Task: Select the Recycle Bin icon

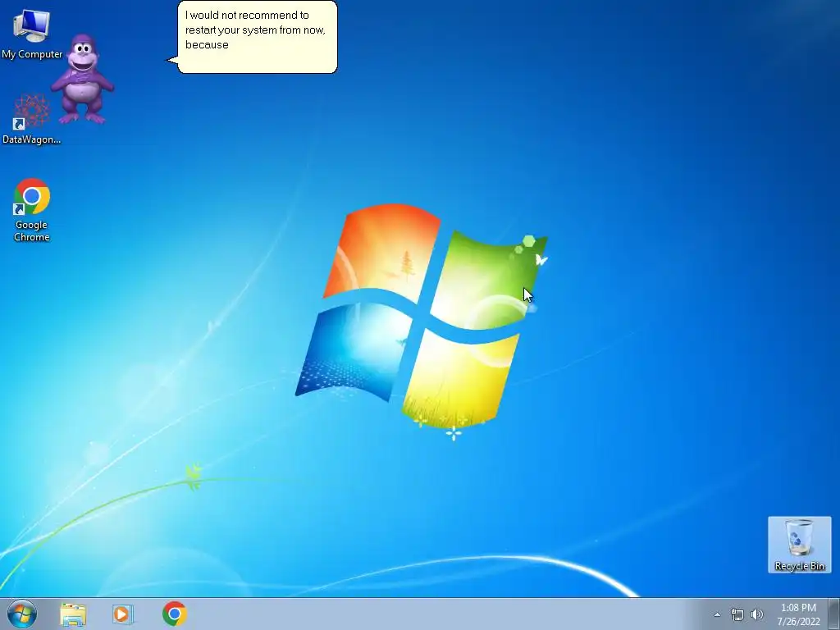Action: 799,545
